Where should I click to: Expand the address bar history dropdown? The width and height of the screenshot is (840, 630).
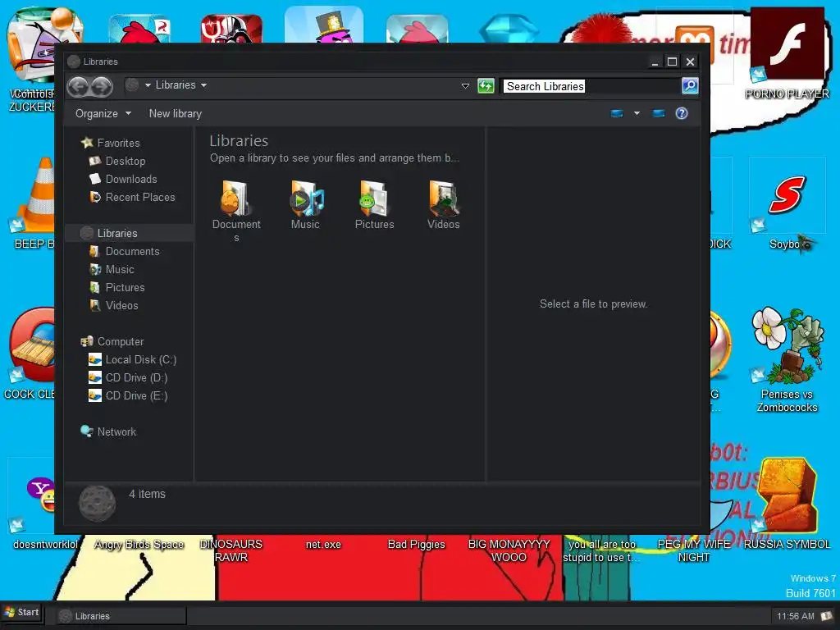click(465, 85)
